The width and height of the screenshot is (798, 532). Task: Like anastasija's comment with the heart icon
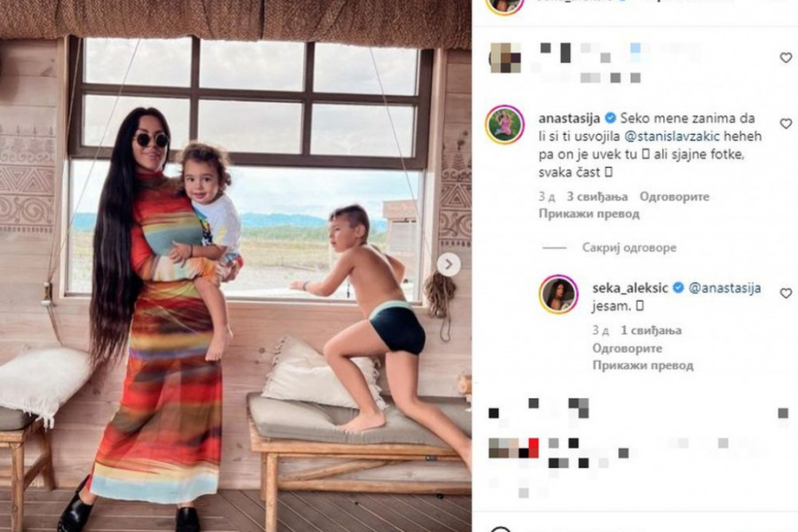pyautogui.click(x=786, y=124)
